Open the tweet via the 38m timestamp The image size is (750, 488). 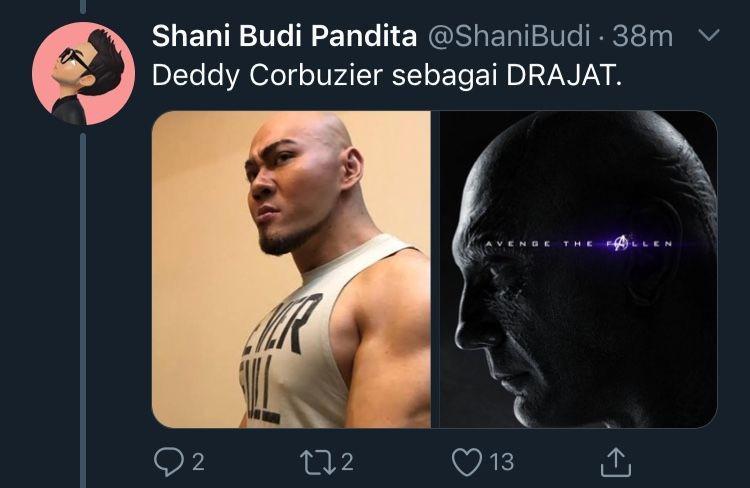click(642, 36)
